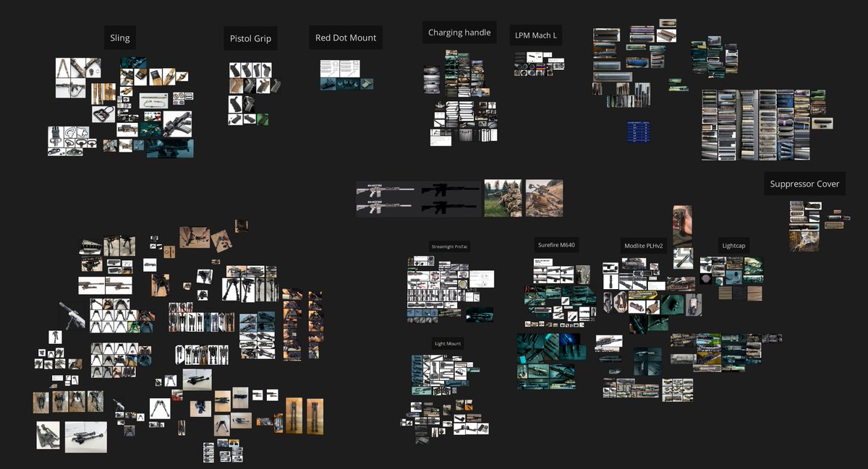
Task: Click the tall hand-holding-grip photo near Modlite
Action: click(x=682, y=226)
